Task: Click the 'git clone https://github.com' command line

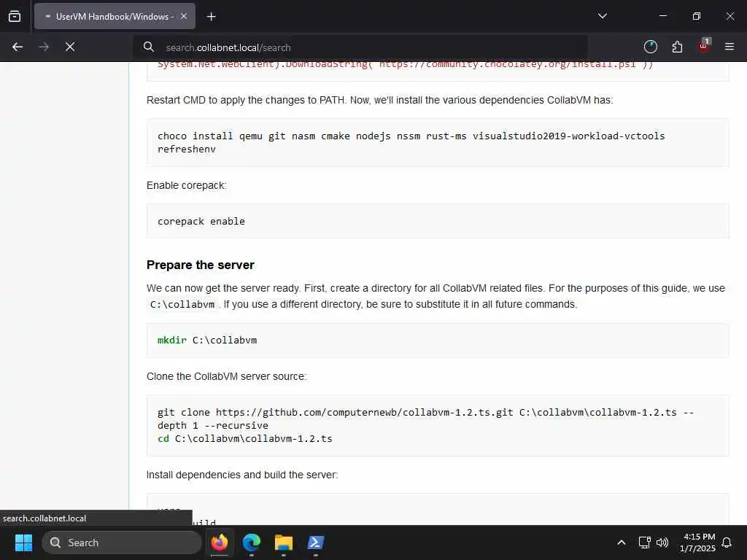Action: (425, 413)
